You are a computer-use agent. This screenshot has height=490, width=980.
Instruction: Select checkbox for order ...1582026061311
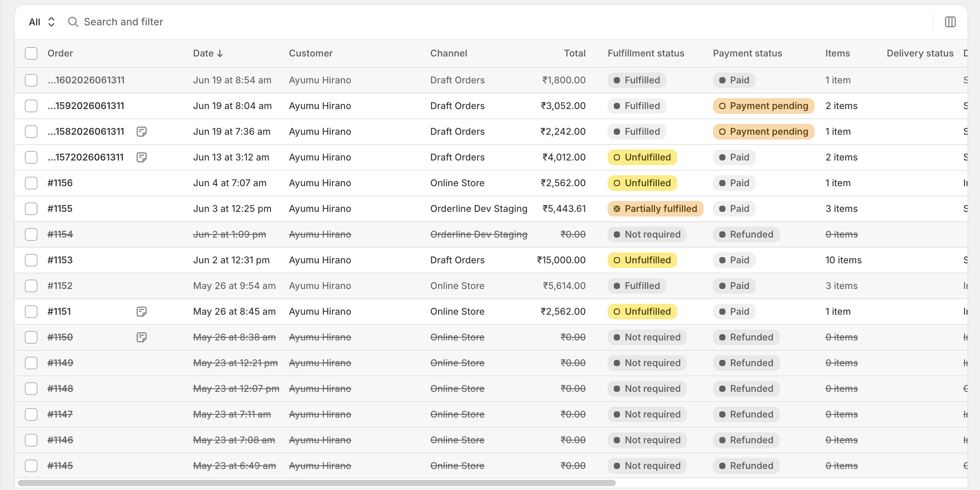(x=31, y=132)
